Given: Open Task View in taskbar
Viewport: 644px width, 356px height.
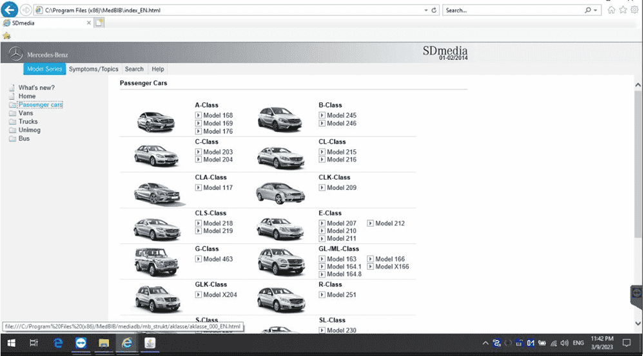Looking at the screenshot, I should click(34, 343).
